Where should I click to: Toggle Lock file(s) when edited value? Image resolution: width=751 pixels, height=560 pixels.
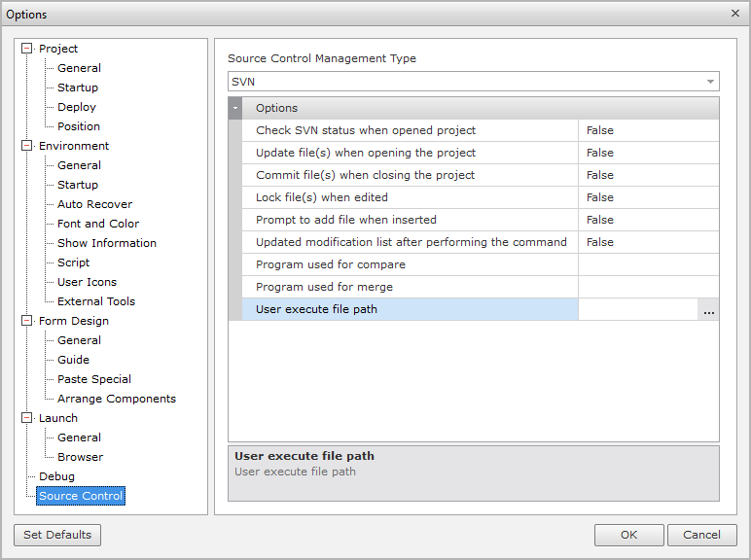pyautogui.click(x=648, y=197)
